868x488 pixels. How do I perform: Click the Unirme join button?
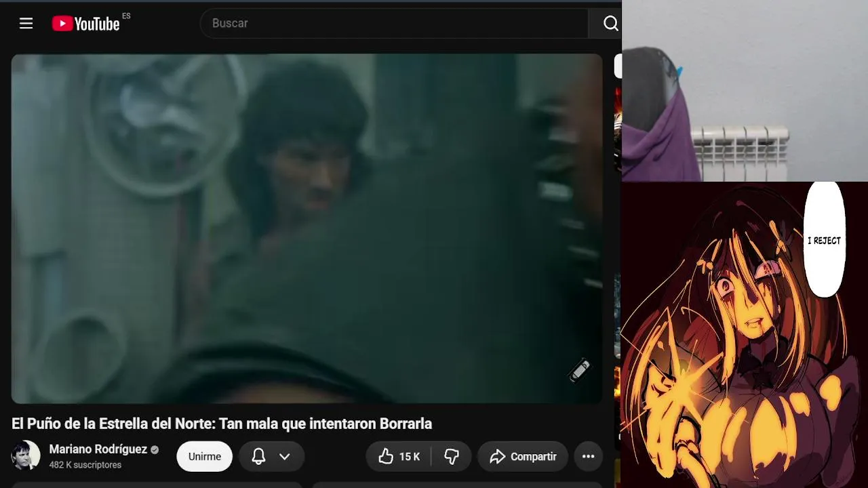tap(204, 457)
